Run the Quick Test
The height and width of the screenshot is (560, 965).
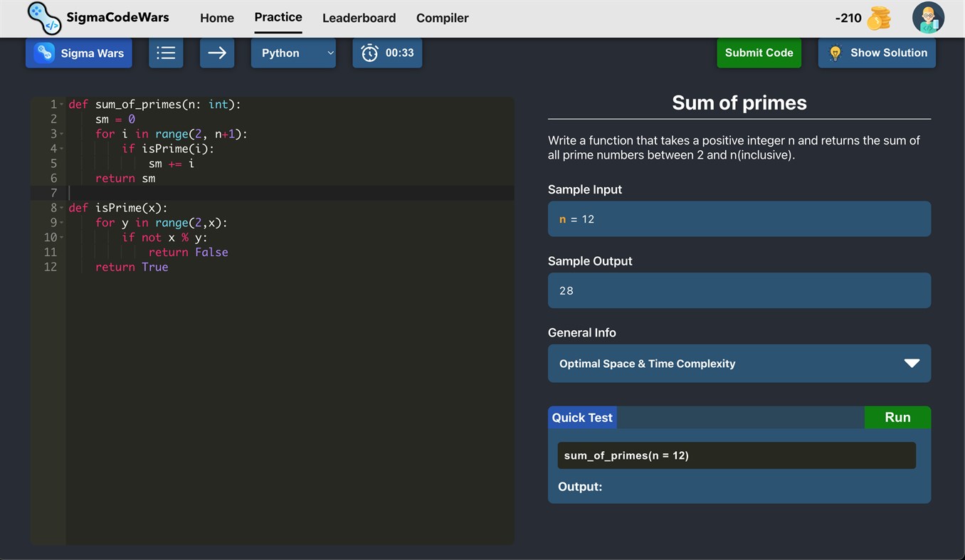pos(897,418)
